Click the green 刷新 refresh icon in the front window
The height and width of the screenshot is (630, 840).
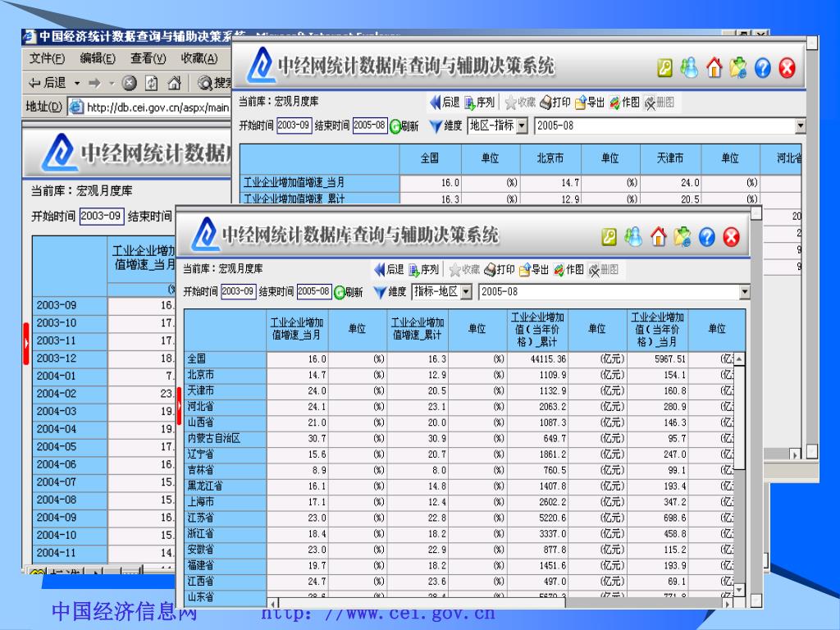click(340, 293)
